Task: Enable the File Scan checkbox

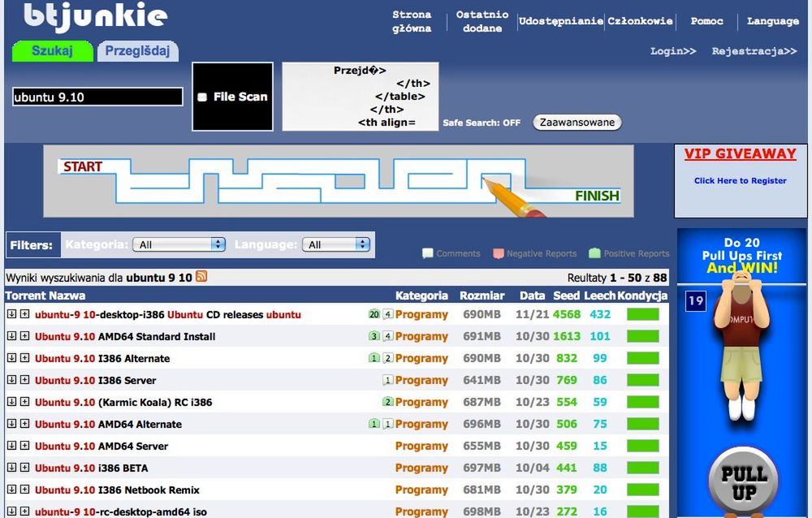Action: point(202,97)
